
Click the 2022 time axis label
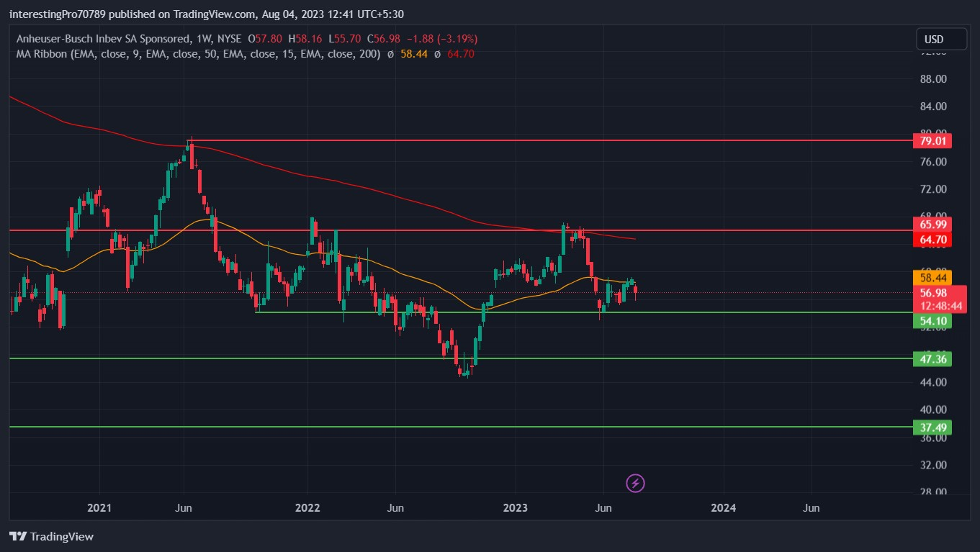(x=307, y=508)
